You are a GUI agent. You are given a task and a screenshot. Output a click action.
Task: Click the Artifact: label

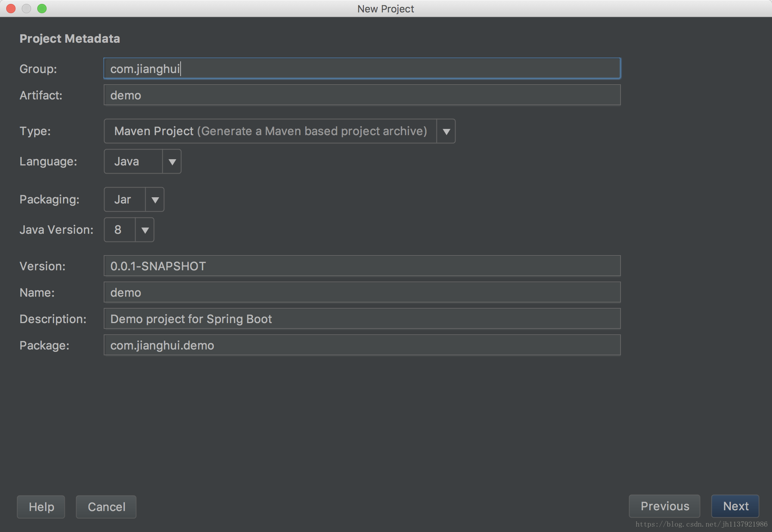tap(41, 95)
